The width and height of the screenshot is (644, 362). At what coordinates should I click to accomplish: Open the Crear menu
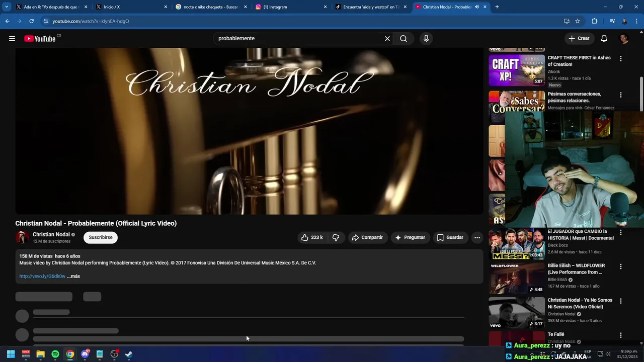click(x=579, y=38)
